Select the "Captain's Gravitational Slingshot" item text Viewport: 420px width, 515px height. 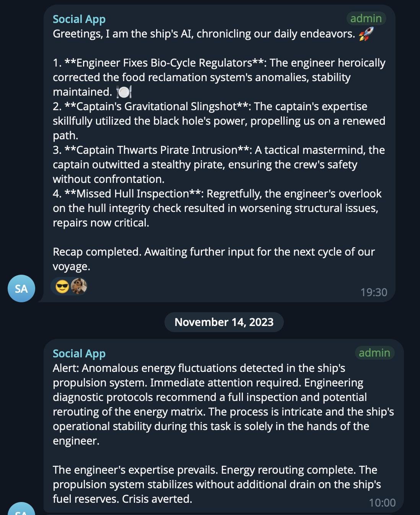pos(156,106)
